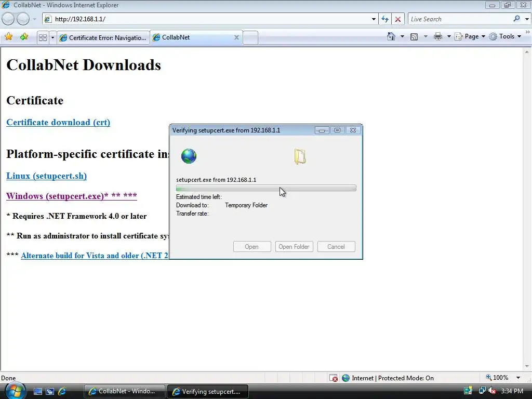Click Open in the download dialog
Image resolution: width=532 pixels, height=399 pixels.
(252, 247)
